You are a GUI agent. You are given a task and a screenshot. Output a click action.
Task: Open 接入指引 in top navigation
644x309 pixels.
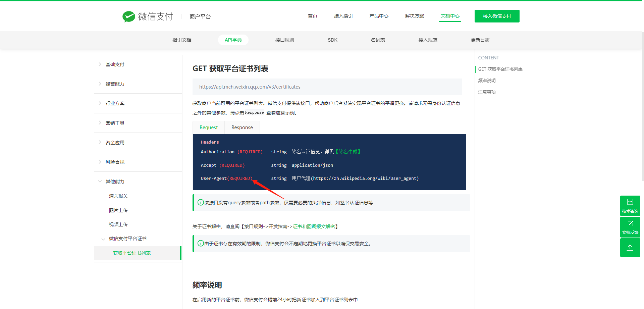coord(343,16)
